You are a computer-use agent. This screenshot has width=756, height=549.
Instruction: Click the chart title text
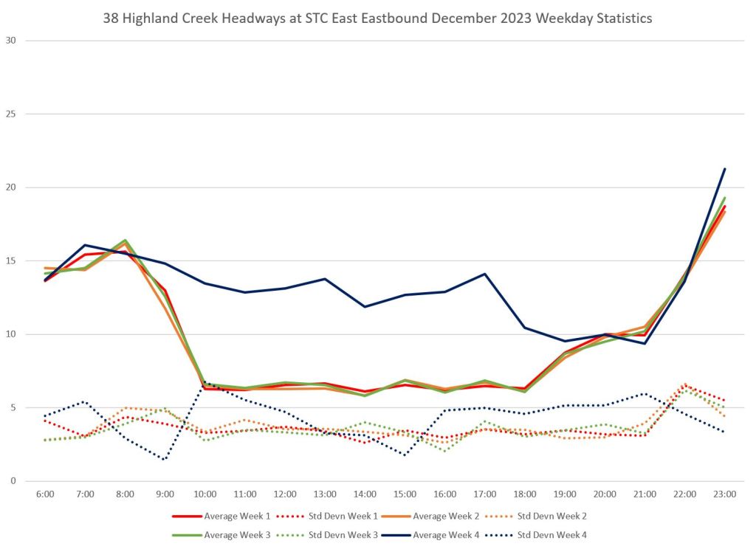377,18
